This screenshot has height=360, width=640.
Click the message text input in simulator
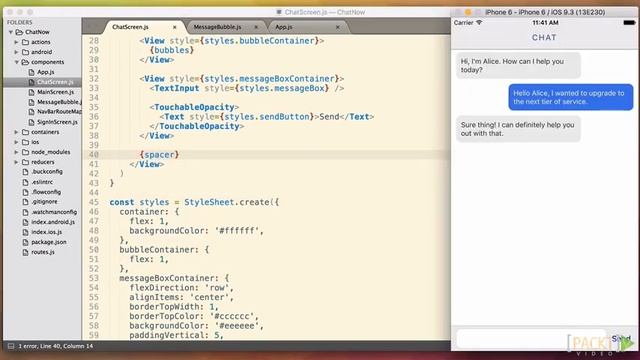point(531,338)
